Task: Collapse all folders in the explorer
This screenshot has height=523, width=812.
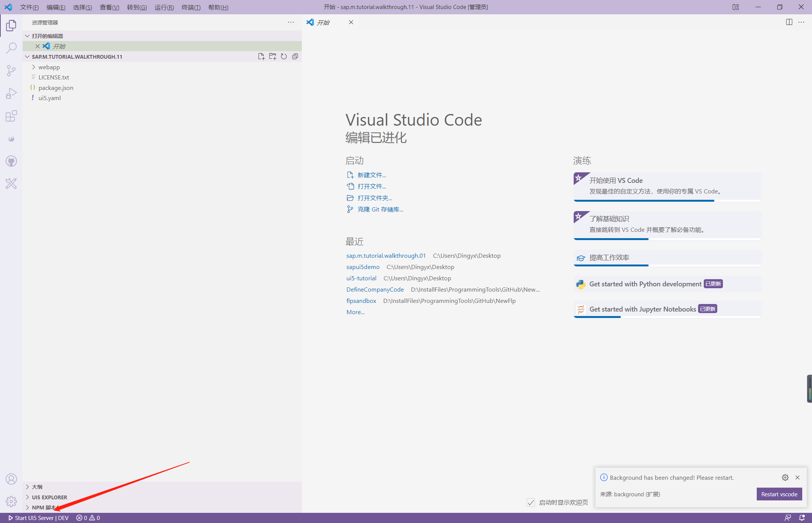Action: tap(295, 56)
